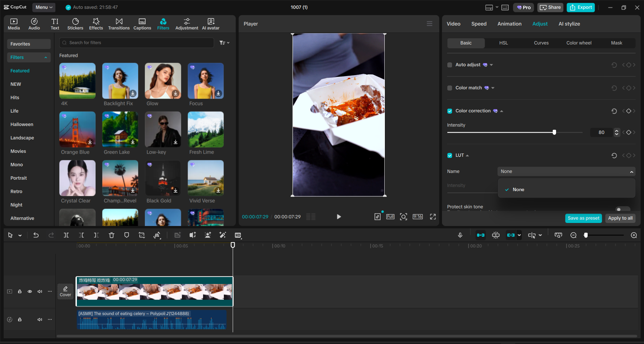Open the filter sort dropdown in search bar

click(224, 43)
